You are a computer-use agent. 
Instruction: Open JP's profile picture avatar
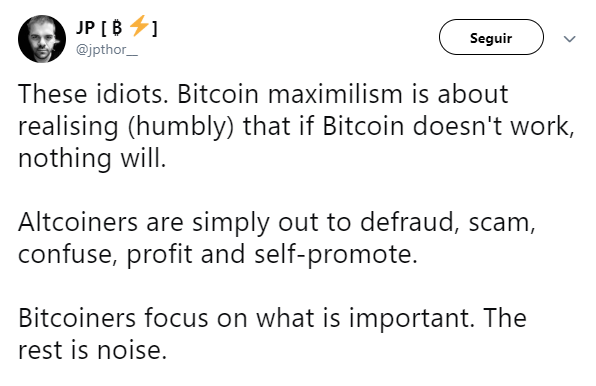tap(42, 39)
